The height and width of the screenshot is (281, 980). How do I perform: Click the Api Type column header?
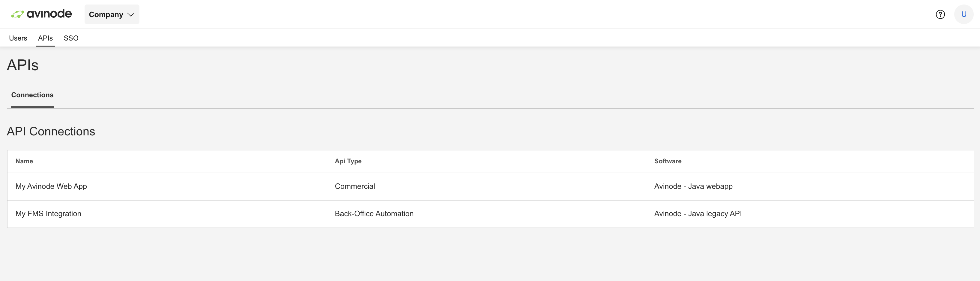click(348, 161)
